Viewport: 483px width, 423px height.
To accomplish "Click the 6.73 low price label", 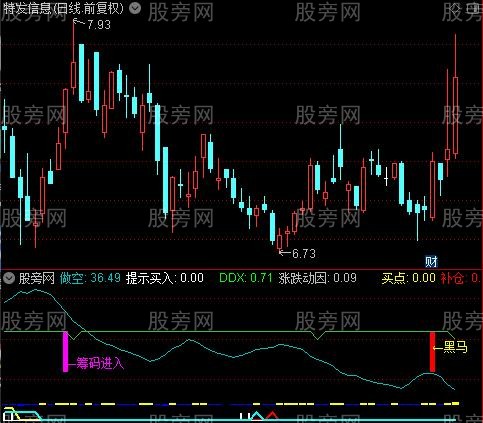I will pyautogui.click(x=304, y=254).
